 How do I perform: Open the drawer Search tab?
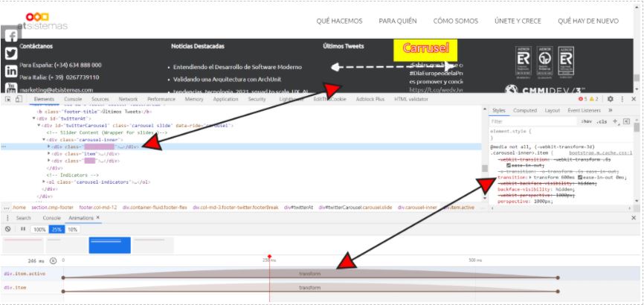pos(23,218)
